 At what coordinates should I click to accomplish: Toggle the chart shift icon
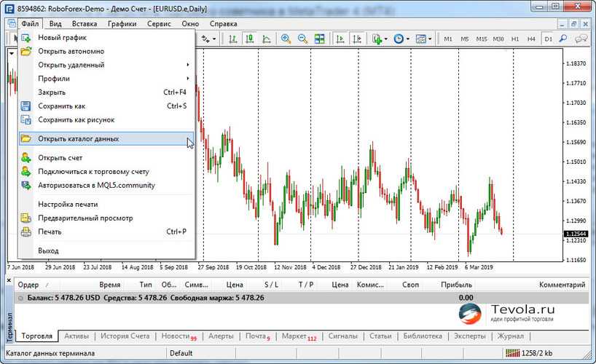point(356,39)
